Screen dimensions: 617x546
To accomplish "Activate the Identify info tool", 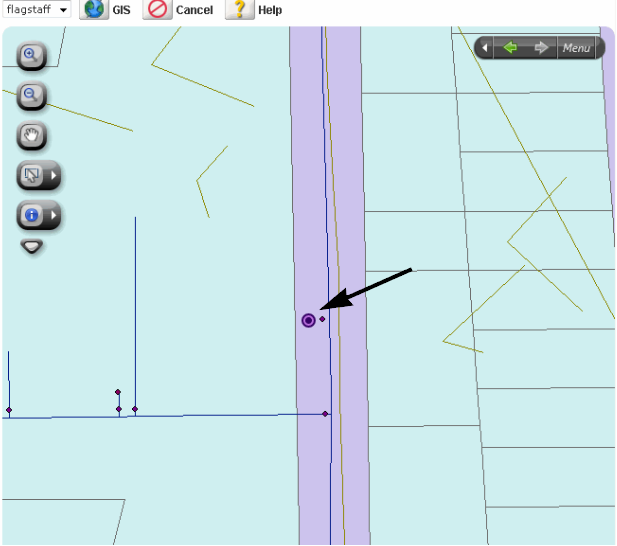I will (31, 215).
